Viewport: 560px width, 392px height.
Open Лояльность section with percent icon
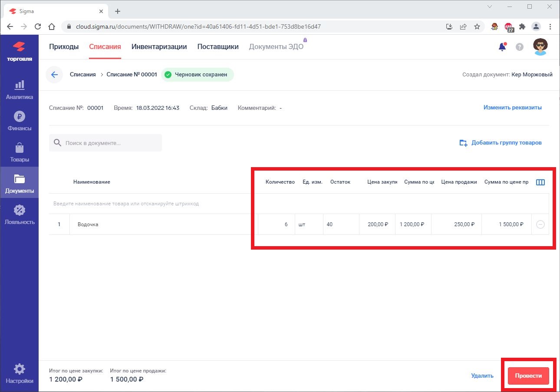[x=20, y=214]
